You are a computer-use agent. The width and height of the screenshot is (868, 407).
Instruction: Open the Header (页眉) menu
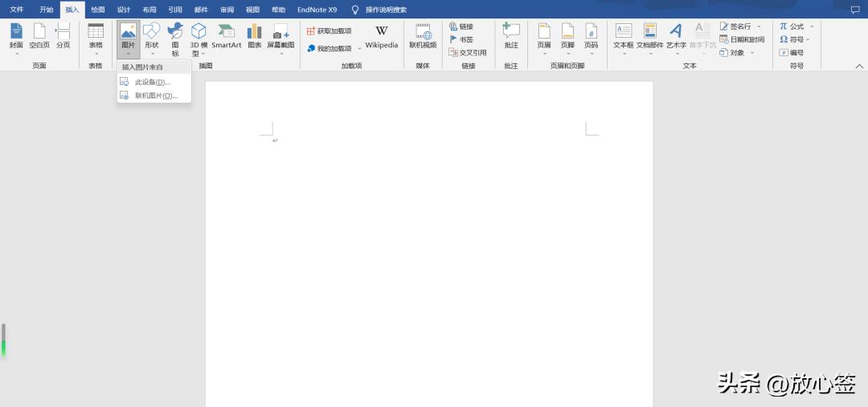544,39
